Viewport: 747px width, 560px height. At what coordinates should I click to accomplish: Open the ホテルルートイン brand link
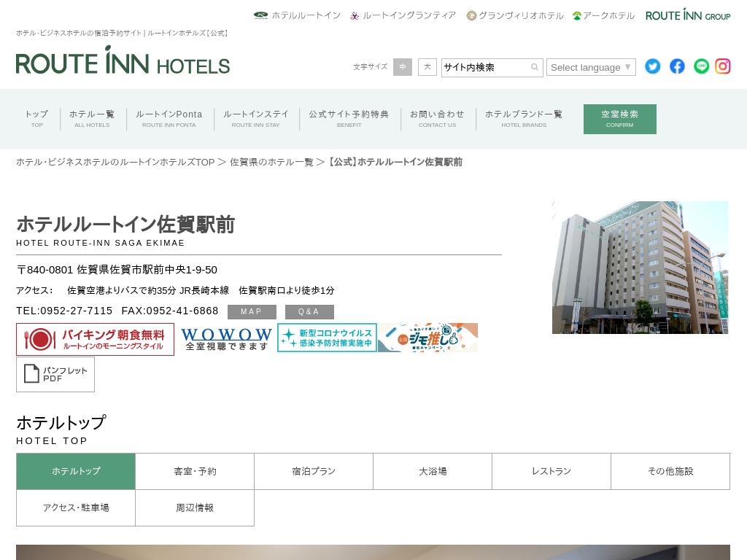[x=298, y=15]
